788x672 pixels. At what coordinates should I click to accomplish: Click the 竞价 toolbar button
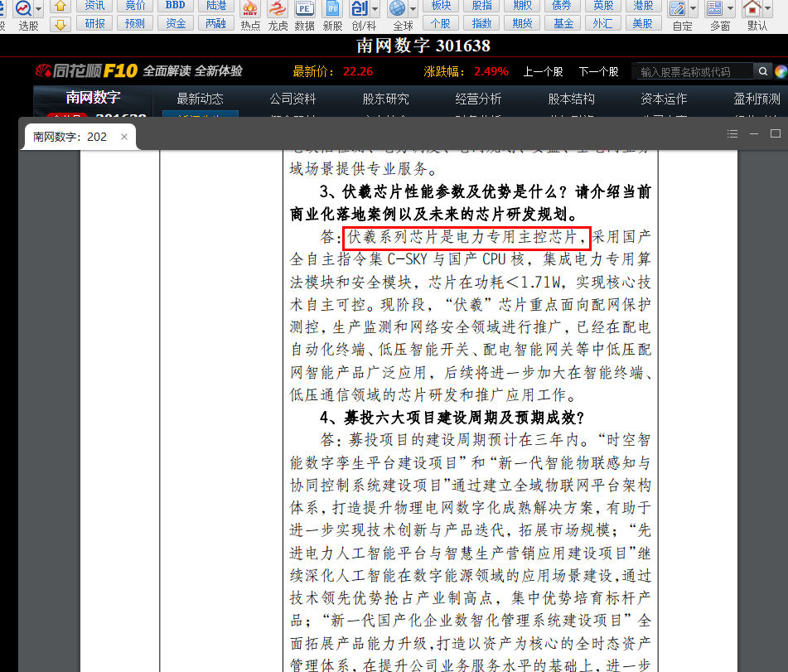[x=135, y=6]
